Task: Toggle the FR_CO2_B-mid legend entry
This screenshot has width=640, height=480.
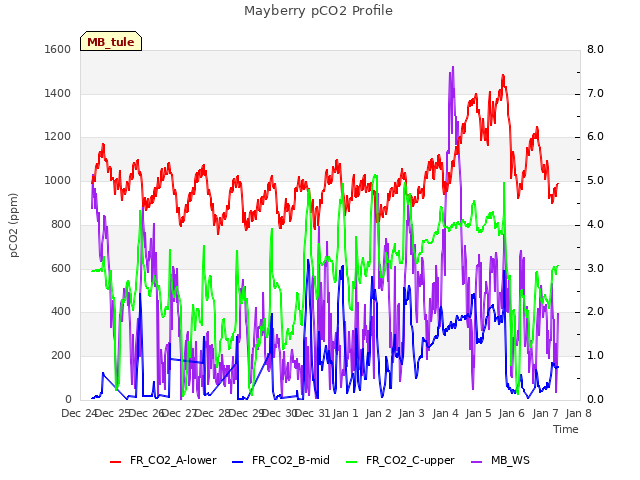Action: coord(281,460)
